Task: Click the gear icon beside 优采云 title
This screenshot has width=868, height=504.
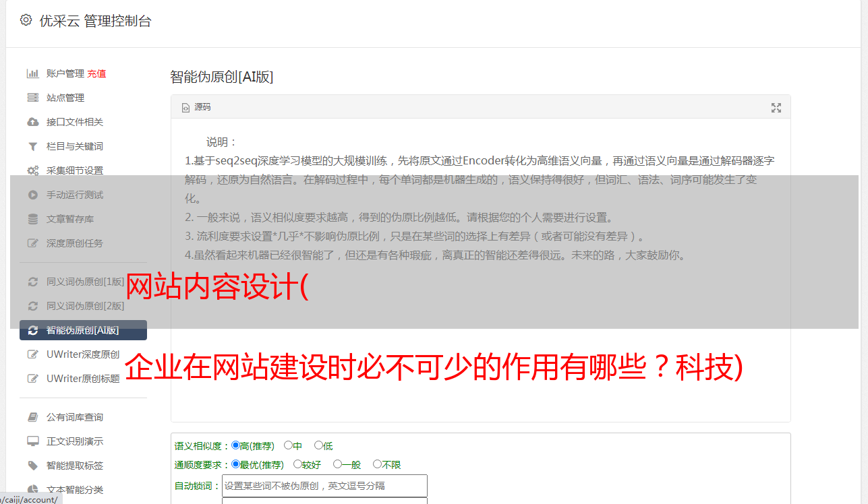Action: pyautogui.click(x=26, y=20)
